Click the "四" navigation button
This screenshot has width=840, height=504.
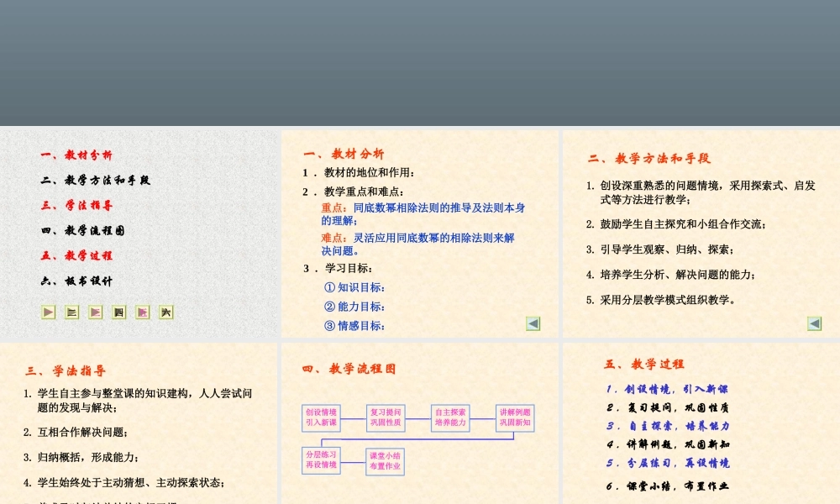118,312
